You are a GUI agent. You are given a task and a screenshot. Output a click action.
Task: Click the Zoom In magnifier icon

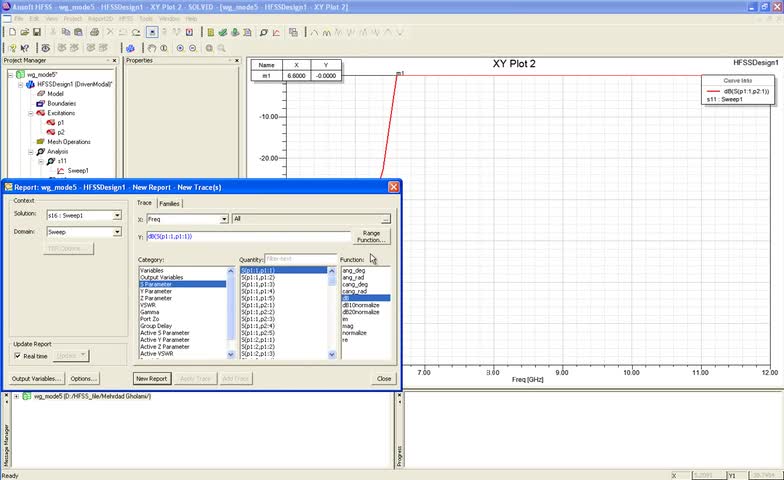181,47
